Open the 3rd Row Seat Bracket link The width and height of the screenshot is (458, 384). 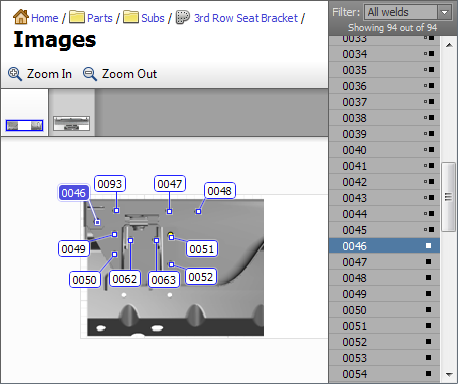click(x=246, y=18)
